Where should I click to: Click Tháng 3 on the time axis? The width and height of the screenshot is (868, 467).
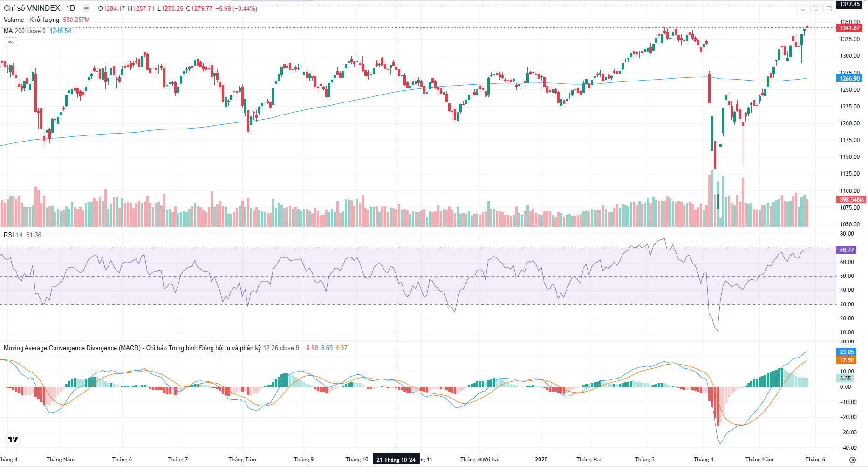click(645, 460)
